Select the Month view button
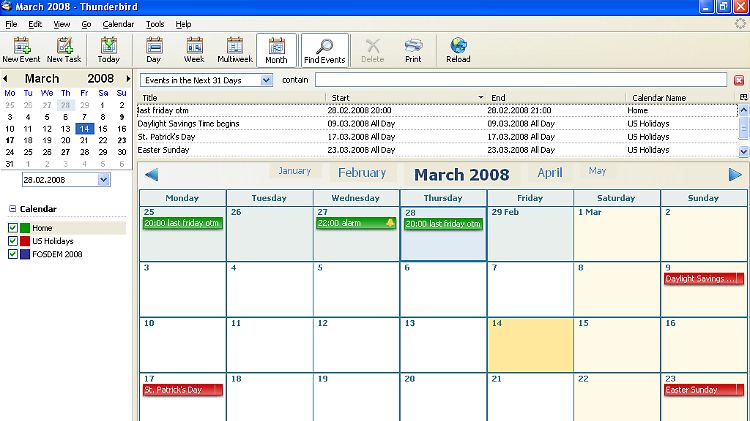 276,50
